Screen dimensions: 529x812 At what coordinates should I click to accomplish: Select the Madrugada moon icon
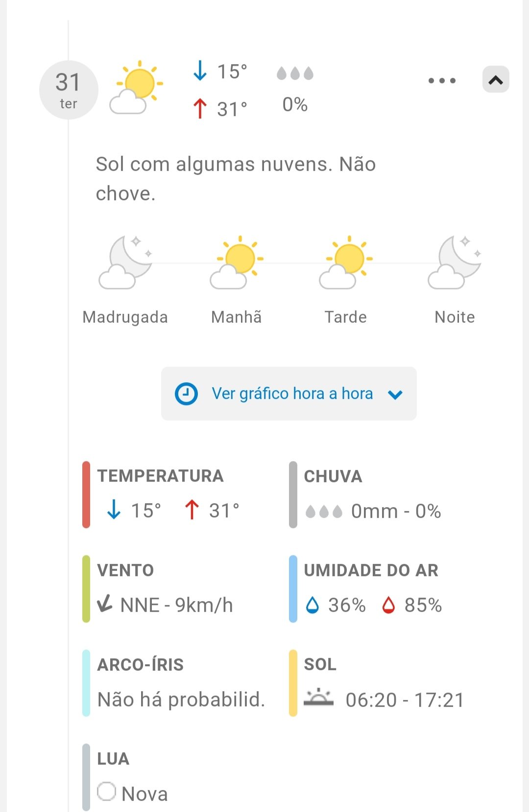[125, 262]
